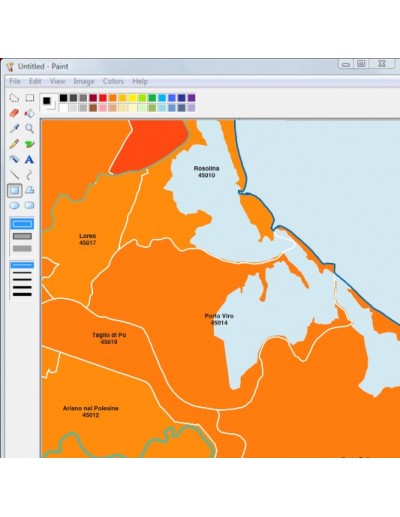
Task: Pick the pink palette swatch
Action: (x=103, y=107)
